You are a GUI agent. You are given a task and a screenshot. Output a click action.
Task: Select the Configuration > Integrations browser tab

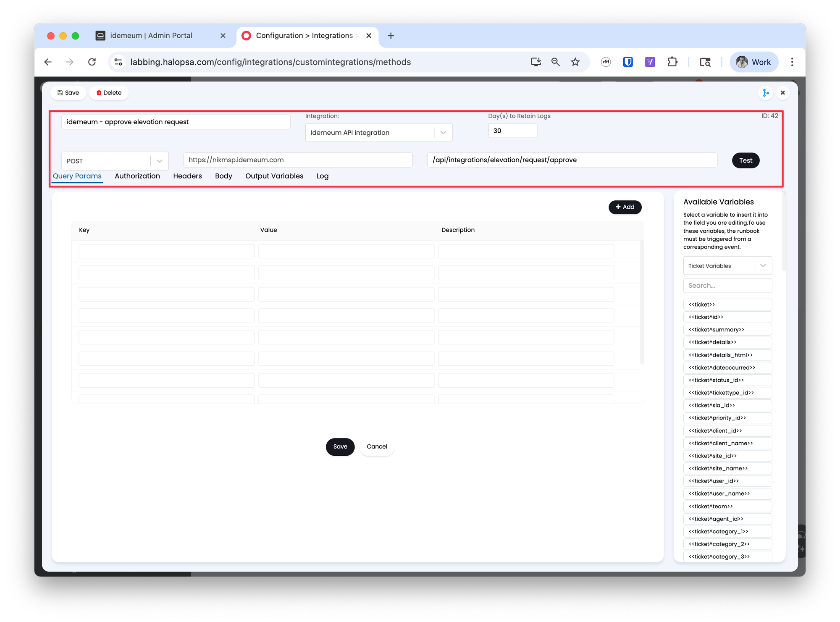307,36
